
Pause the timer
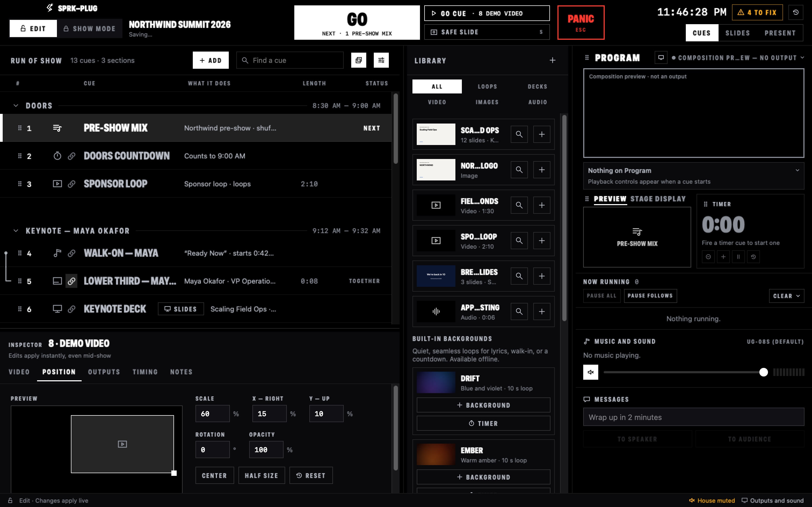(738, 257)
